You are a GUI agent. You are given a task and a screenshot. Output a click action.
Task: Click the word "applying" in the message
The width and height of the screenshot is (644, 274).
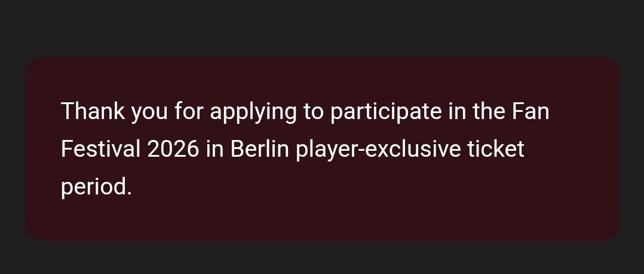(253, 112)
